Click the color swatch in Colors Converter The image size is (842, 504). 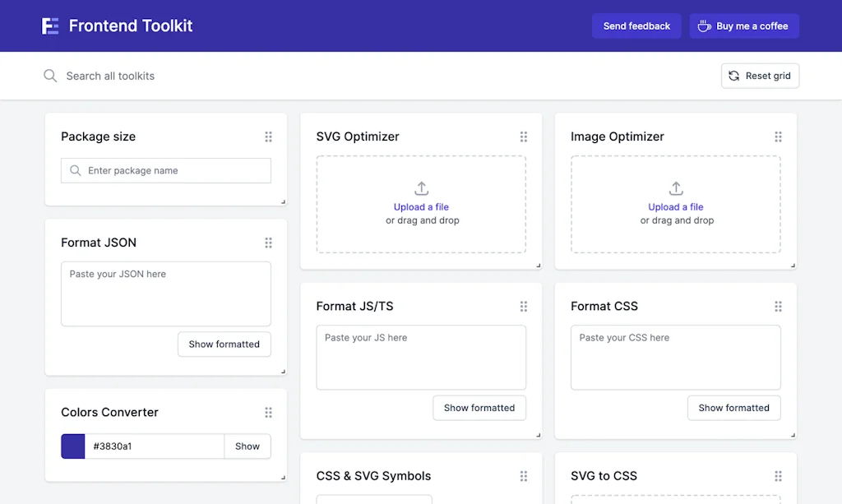(72, 446)
